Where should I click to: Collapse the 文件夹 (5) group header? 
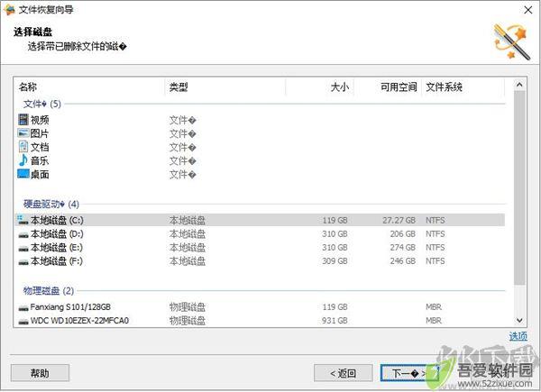[x=42, y=104]
